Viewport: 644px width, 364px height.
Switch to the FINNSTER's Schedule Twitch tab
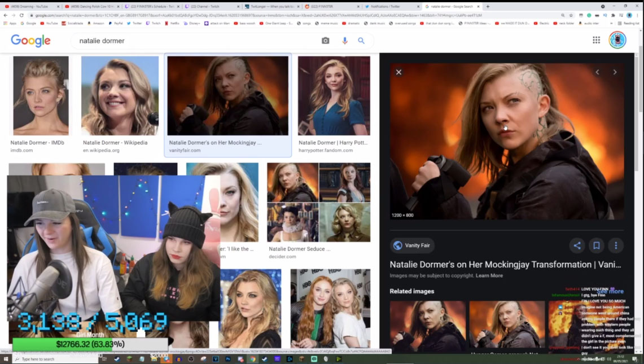coord(152,7)
